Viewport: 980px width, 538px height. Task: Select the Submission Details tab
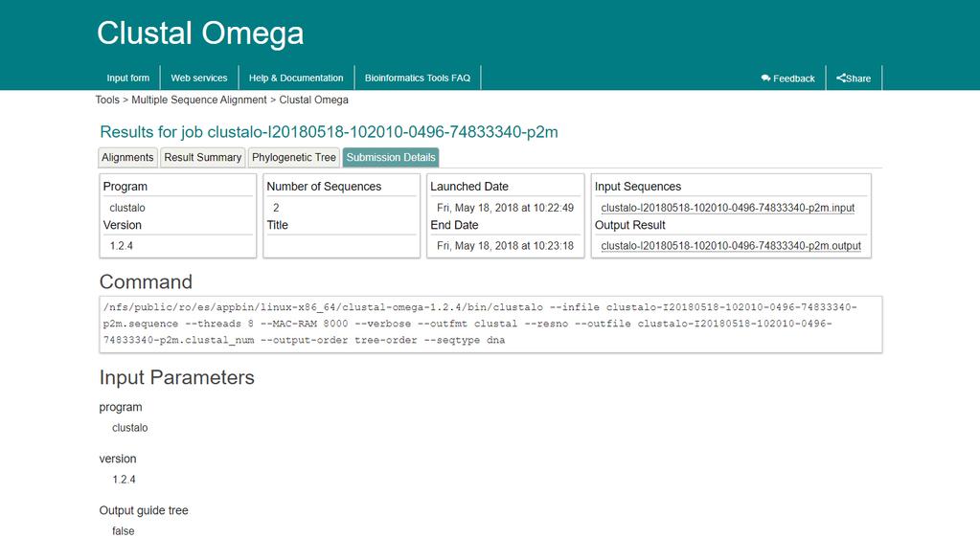(x=391, y=157)
